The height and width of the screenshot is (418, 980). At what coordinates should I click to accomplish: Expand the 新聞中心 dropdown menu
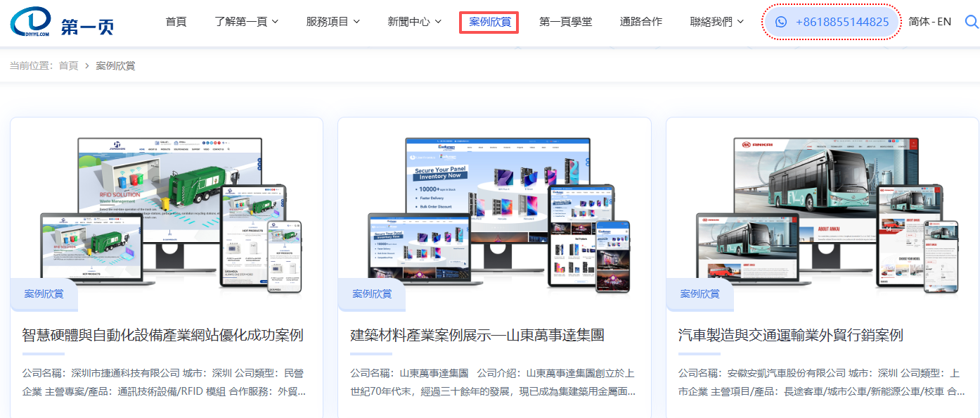point(414,22)
